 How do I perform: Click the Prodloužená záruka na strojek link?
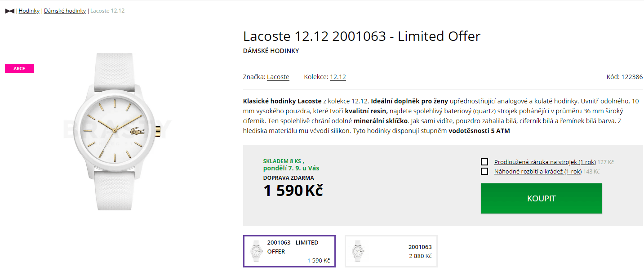pyautogui.click(x=545, y=162)
